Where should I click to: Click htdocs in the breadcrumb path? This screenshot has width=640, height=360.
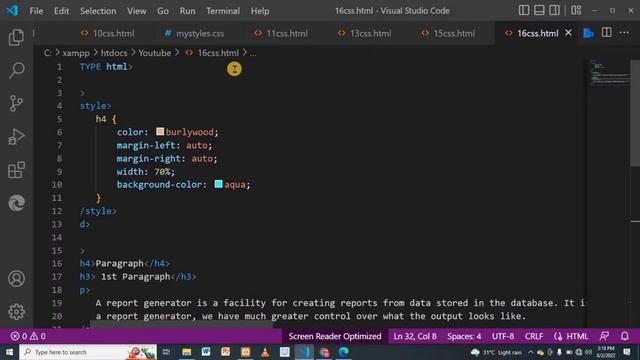(x=114, y=53)
